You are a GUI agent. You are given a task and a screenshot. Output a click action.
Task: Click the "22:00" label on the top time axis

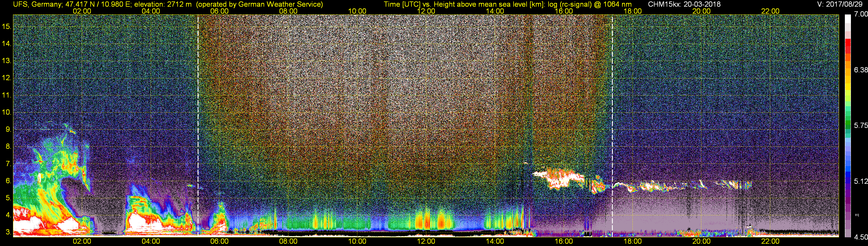pos(770,11)
